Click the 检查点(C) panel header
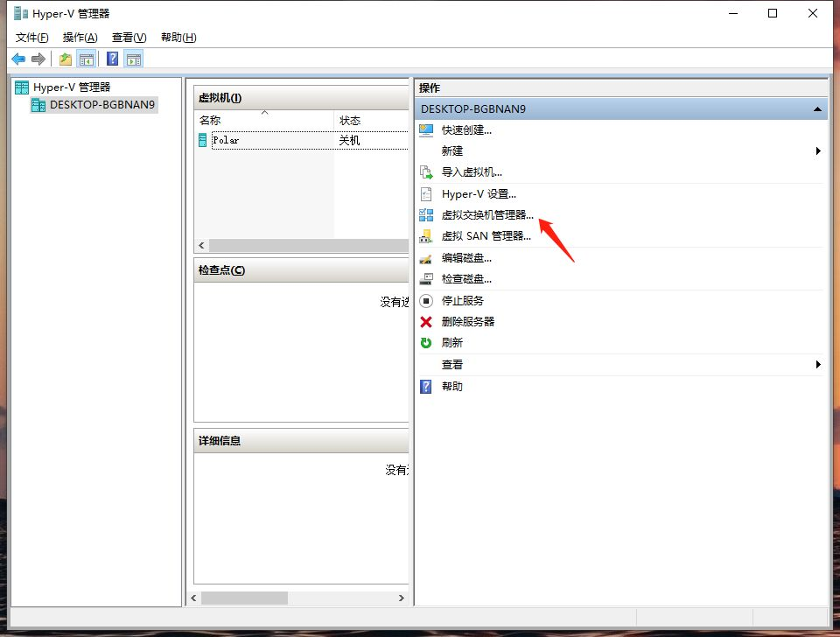This screenshot has height=637, width=840. coord(301,270)
